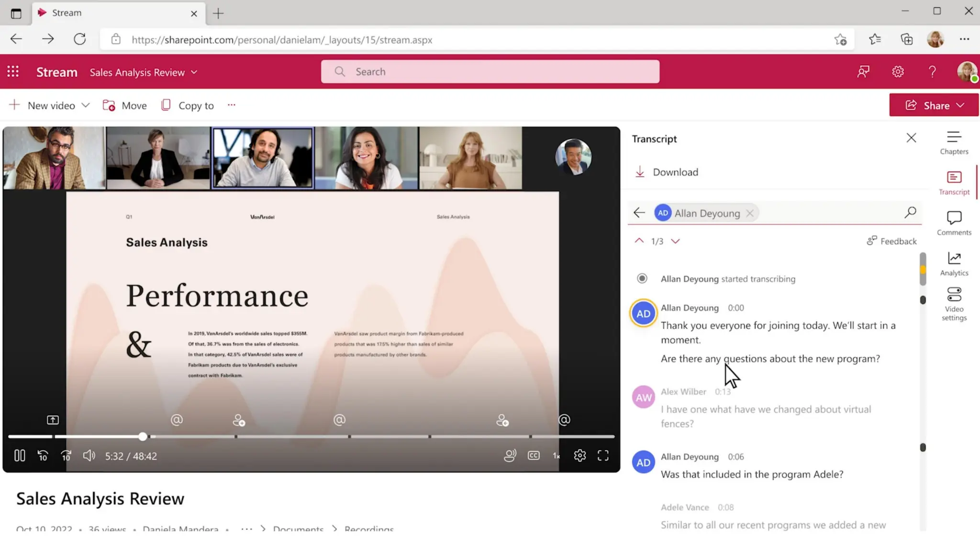The width and height of the screenshot is (980, 551).
Task: Open the Chapters panel
Action: (954, 143)
